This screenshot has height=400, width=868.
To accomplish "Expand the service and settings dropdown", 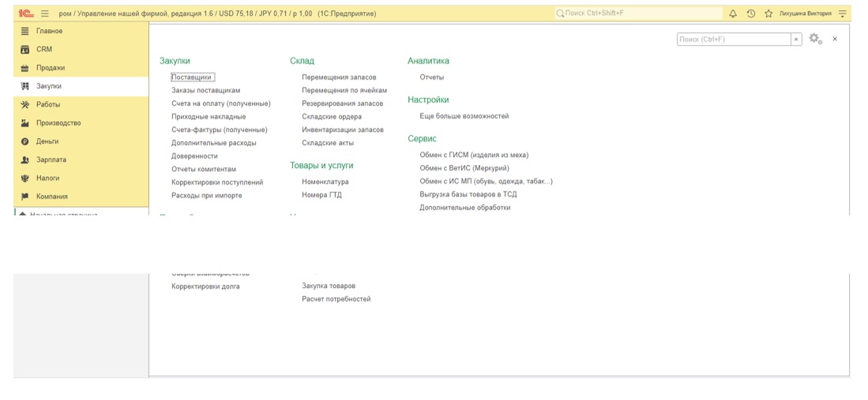I will tap(843, 13).
